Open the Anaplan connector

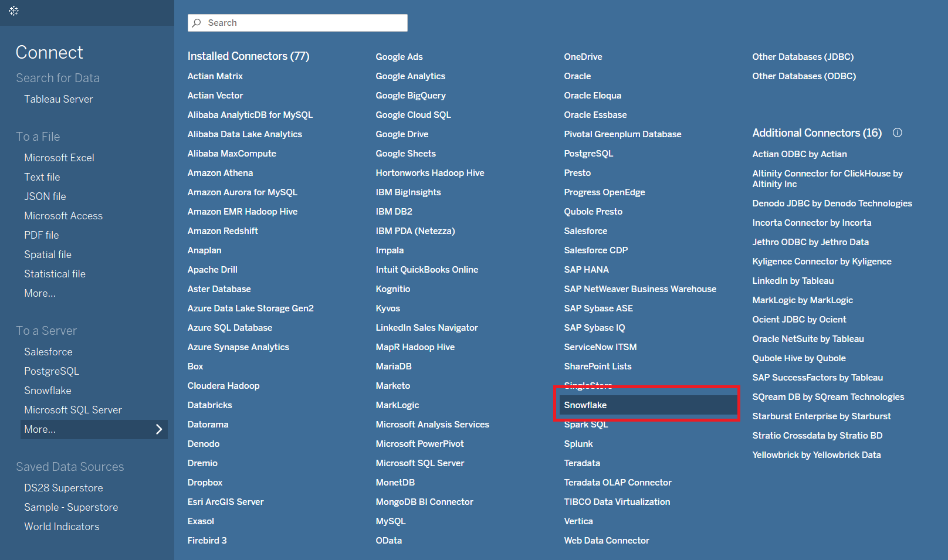click(x=205, y=250)
